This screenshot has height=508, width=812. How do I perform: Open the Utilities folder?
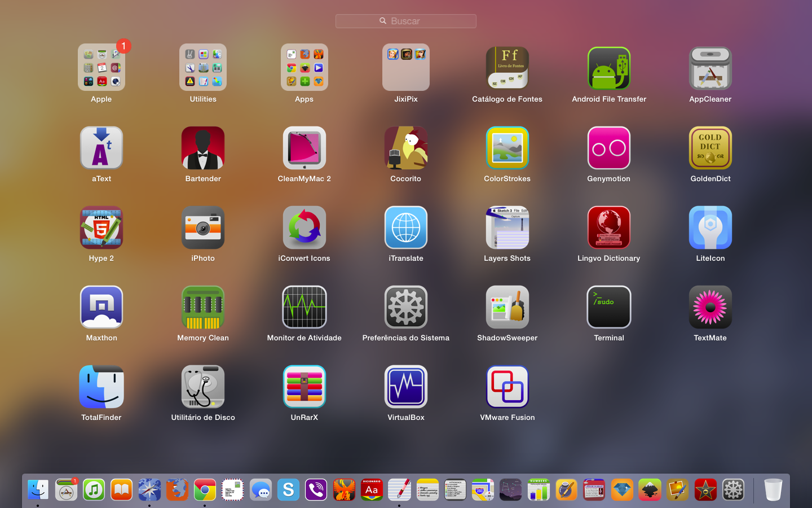(203, 67)
